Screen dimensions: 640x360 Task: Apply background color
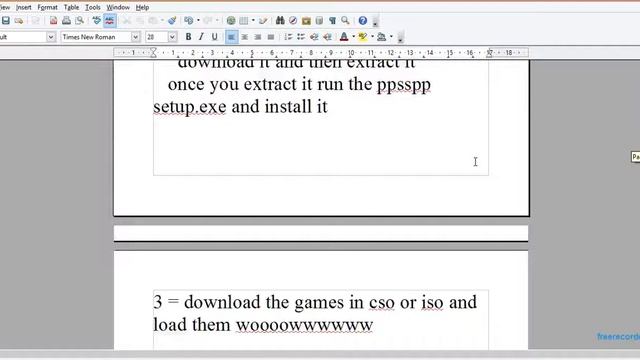click(x=382, y=37)
